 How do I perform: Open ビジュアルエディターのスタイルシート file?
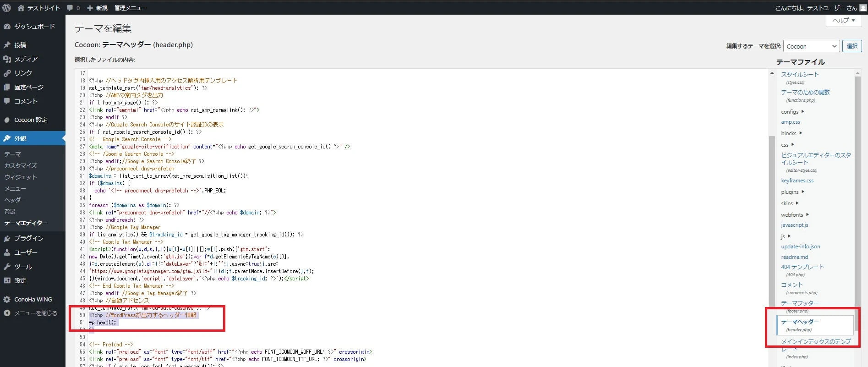point(816,159)
